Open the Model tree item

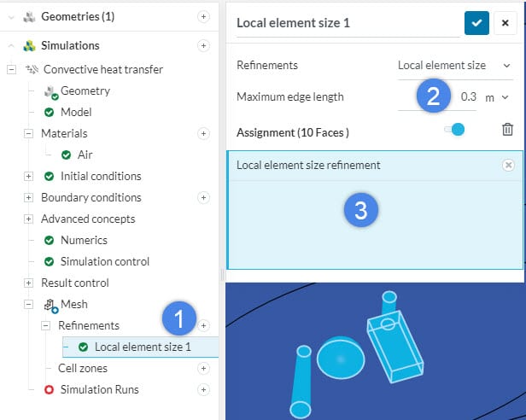coord(76,112)
